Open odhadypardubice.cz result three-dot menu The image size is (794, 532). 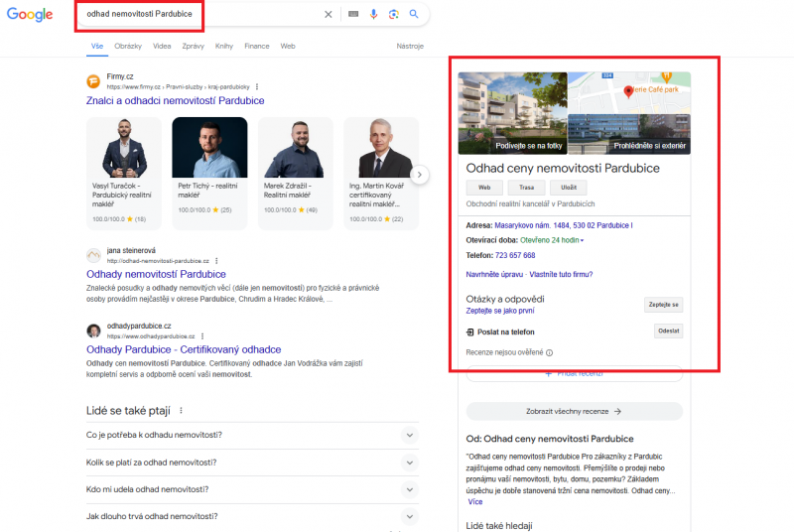[202, 336]
